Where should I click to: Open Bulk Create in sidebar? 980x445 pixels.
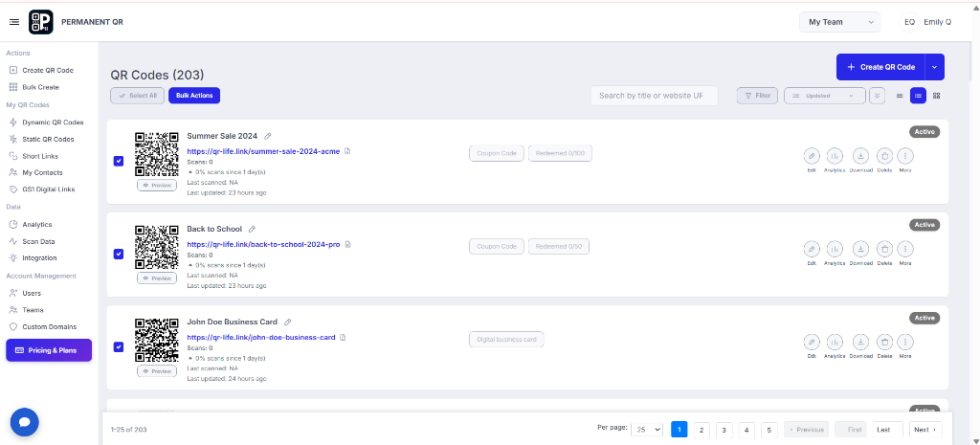pyautogui.click(x=34, y=87)
